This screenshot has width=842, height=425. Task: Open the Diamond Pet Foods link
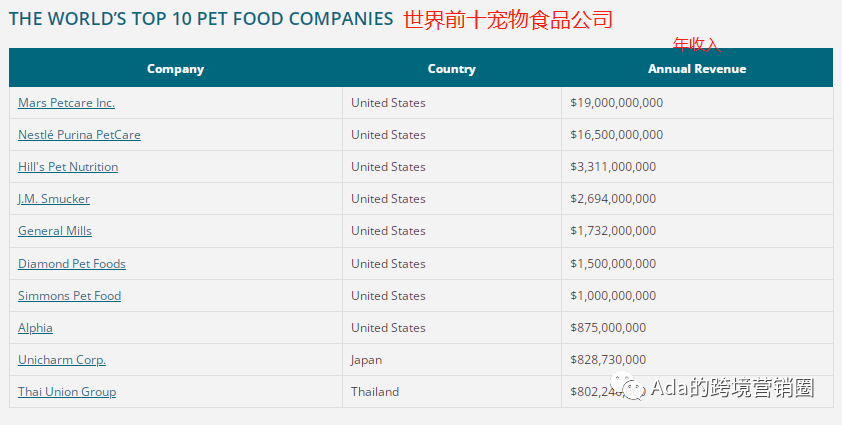(72, 264)
